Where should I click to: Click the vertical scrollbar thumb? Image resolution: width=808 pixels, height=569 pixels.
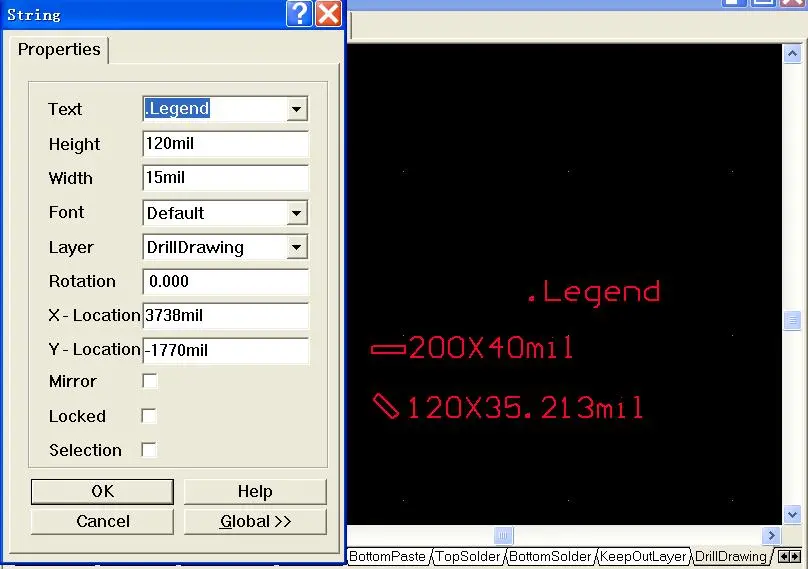coord(792,321)
